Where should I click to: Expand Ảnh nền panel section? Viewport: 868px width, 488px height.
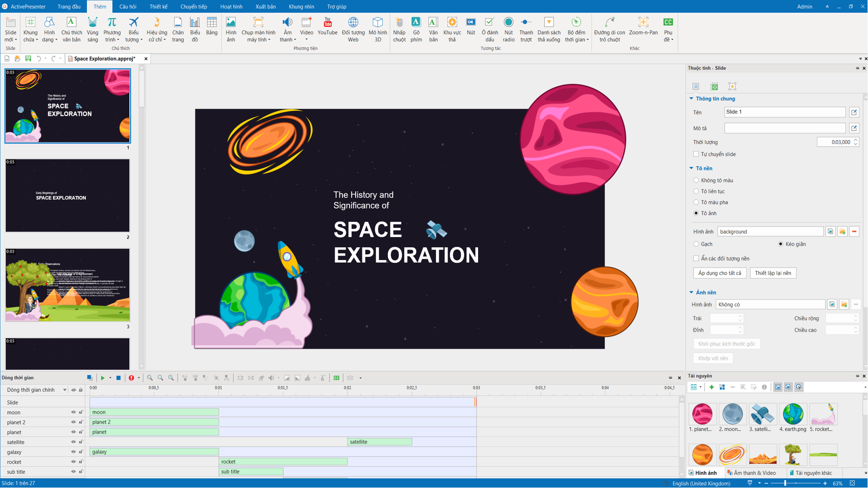point(693,292)
